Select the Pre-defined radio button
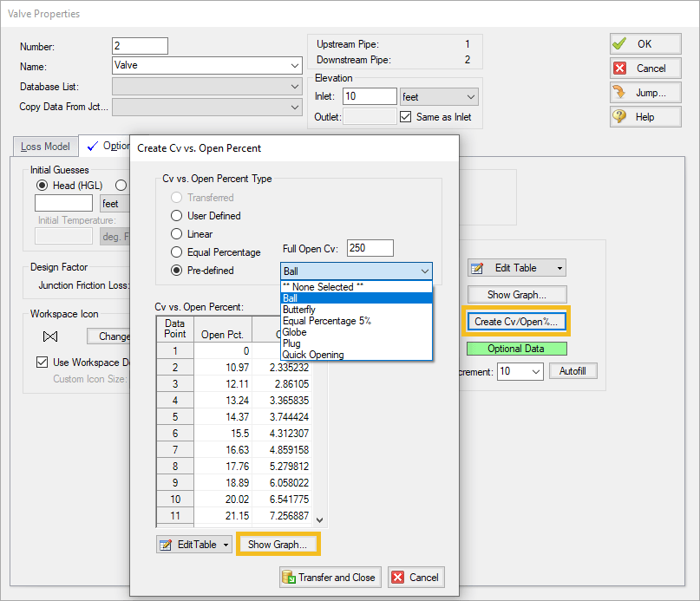 point(176,271)
